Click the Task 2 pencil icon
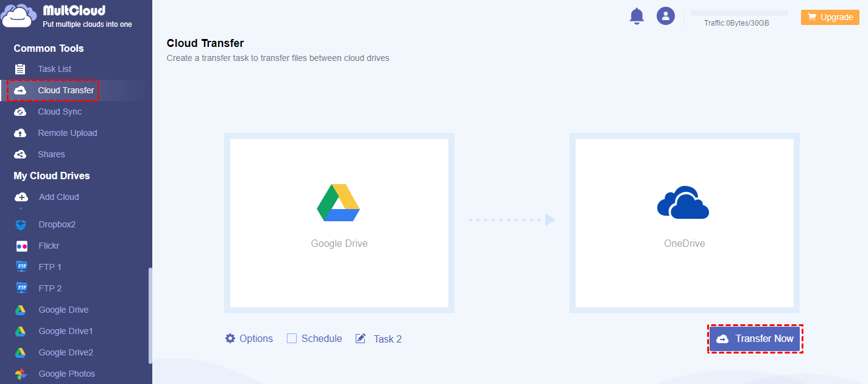Screen dimensions: 868x384 pos(361,338)
